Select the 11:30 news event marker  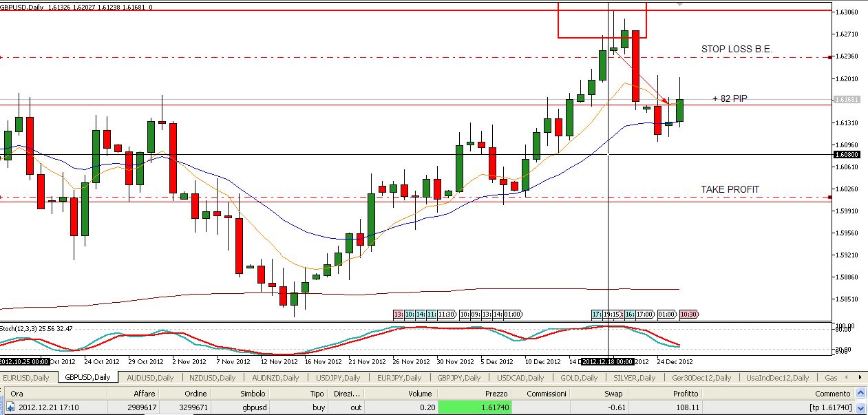(446, 314)
